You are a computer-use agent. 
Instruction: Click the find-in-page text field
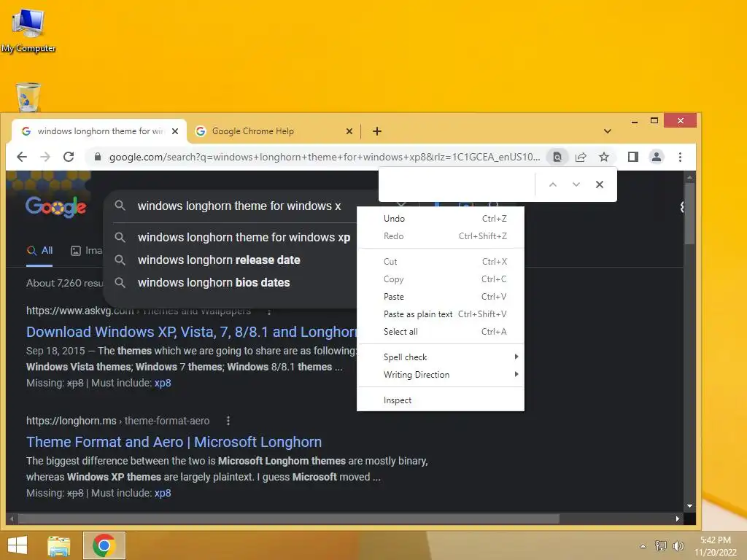pos(457,184)
